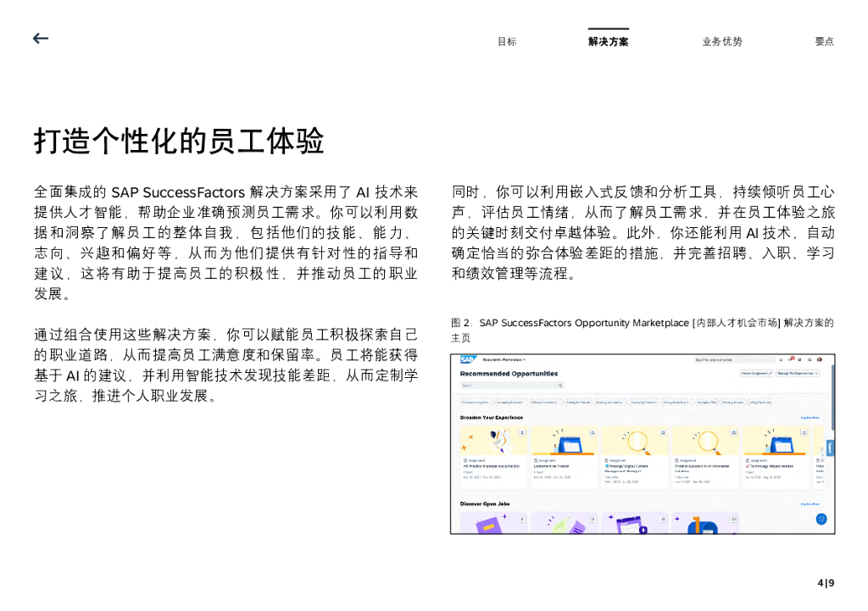Bookmark the Digital Content Management Strategist card

[663, 433]
